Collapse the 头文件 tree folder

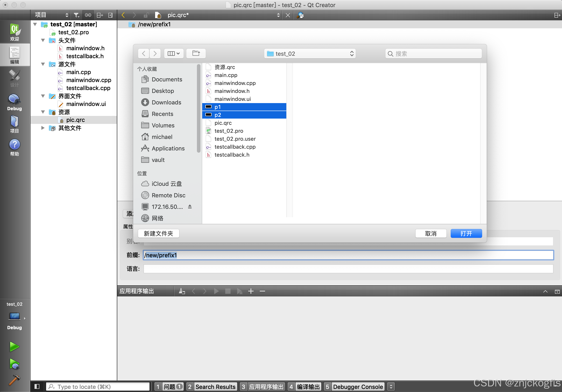(43, 40)
